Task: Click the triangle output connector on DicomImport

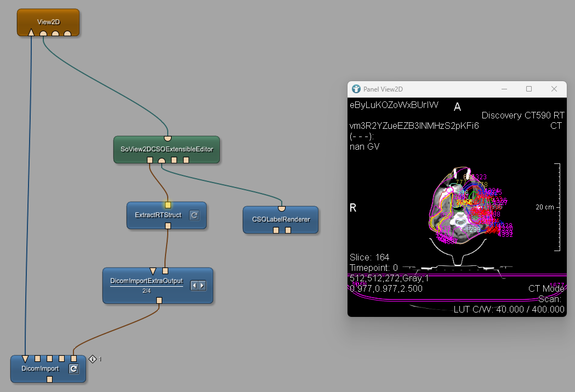Action: click(25, 359)
